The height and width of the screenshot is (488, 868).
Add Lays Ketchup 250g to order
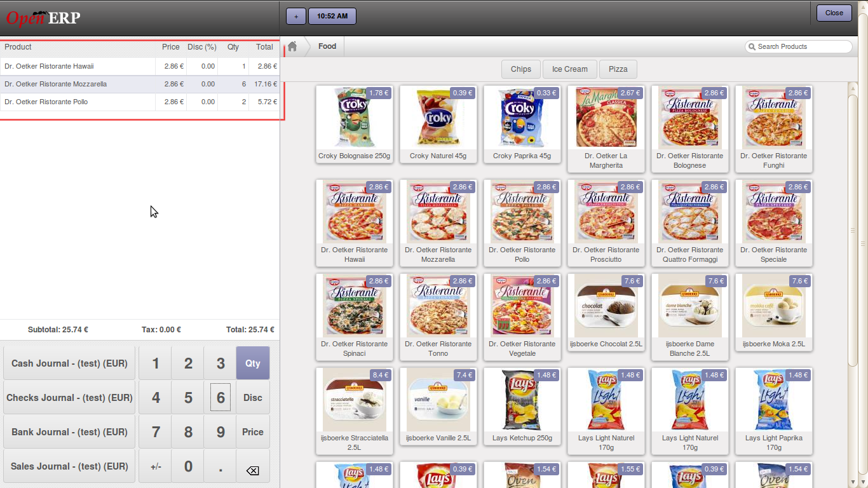coord(522,407)
